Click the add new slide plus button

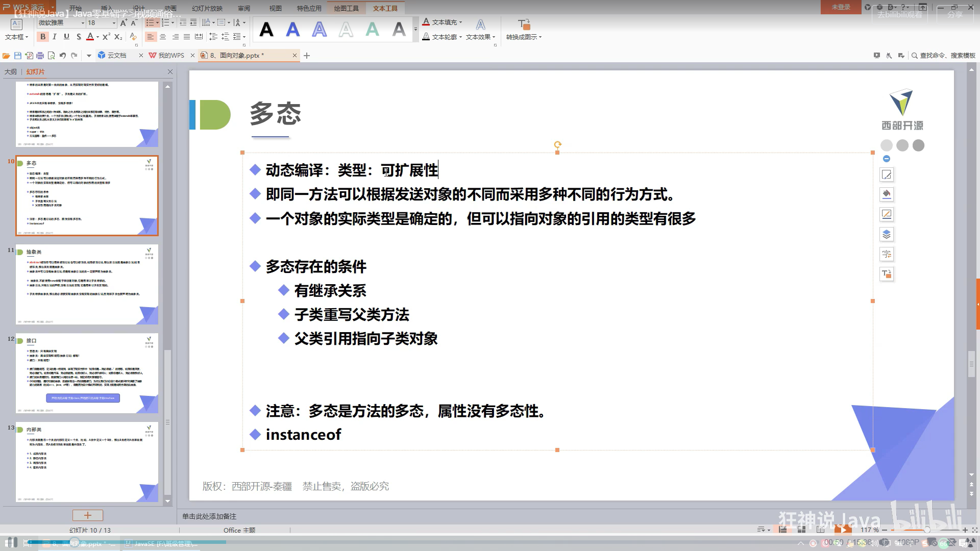pos(88,515)
